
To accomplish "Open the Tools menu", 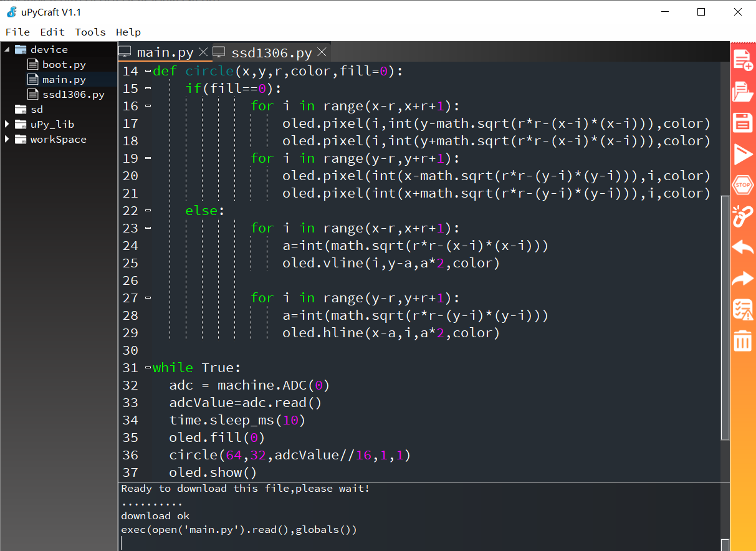I will [x=90, y=32].
